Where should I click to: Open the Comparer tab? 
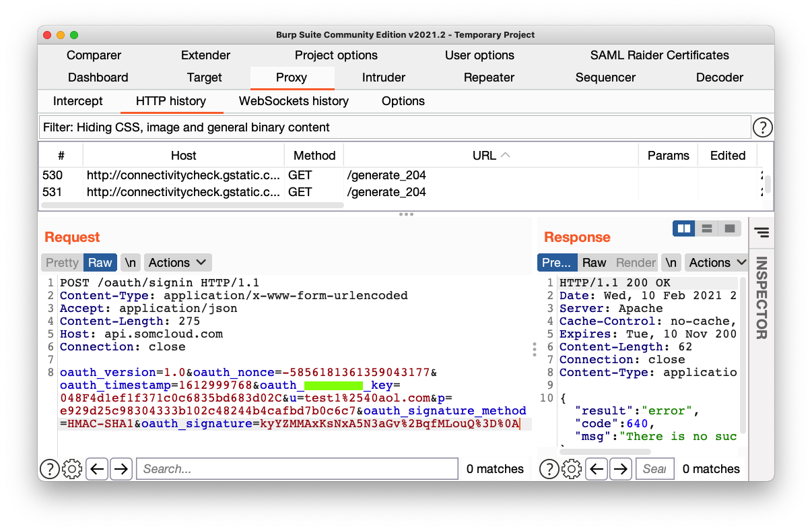[94, 55]
